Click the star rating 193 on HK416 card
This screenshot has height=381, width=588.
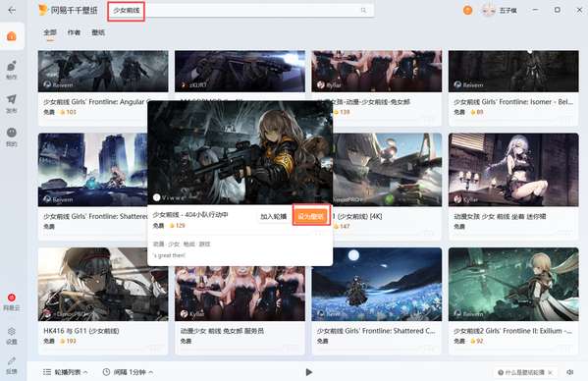click(x=68, y=341)
